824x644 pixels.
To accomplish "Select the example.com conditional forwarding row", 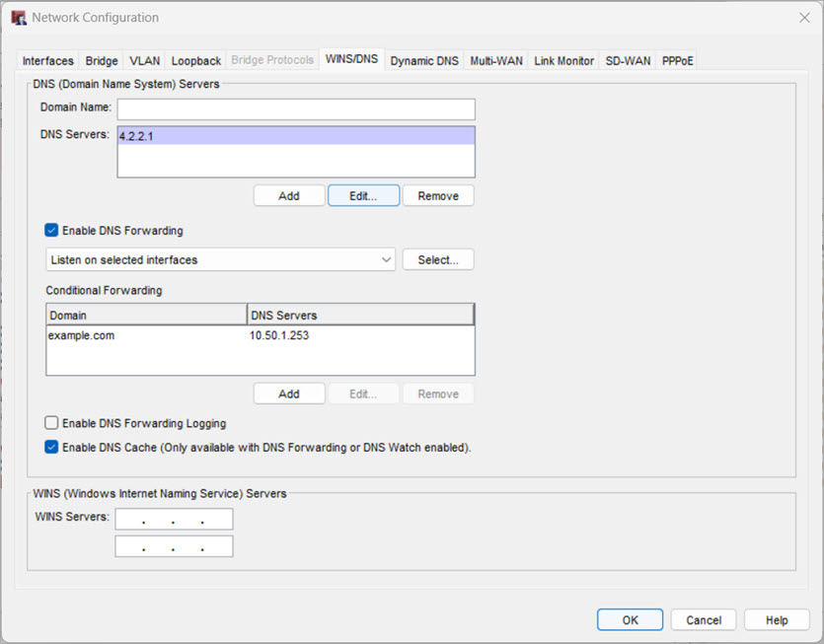I will (x=261, y=335).
